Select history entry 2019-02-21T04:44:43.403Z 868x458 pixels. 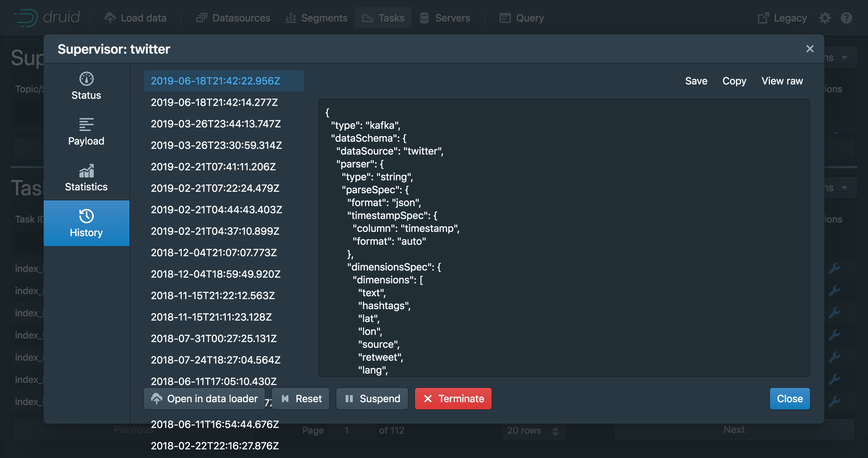(224, 210)
